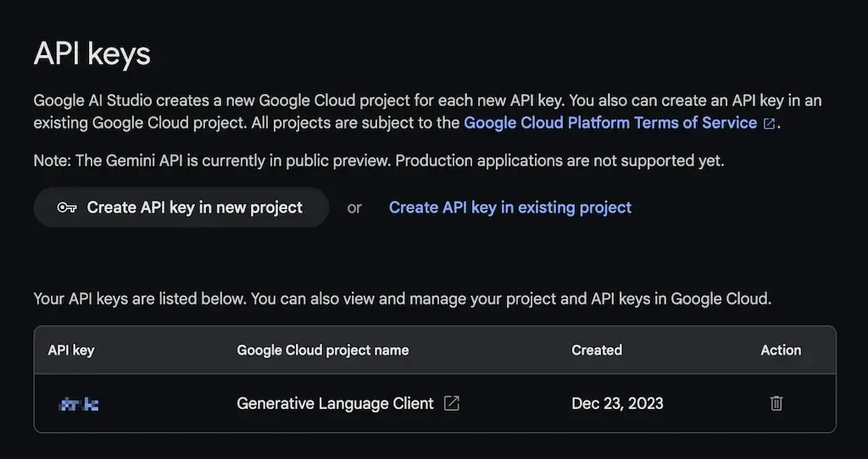
Task: Click the Gemini API public preview note
Action: (379, 161)
